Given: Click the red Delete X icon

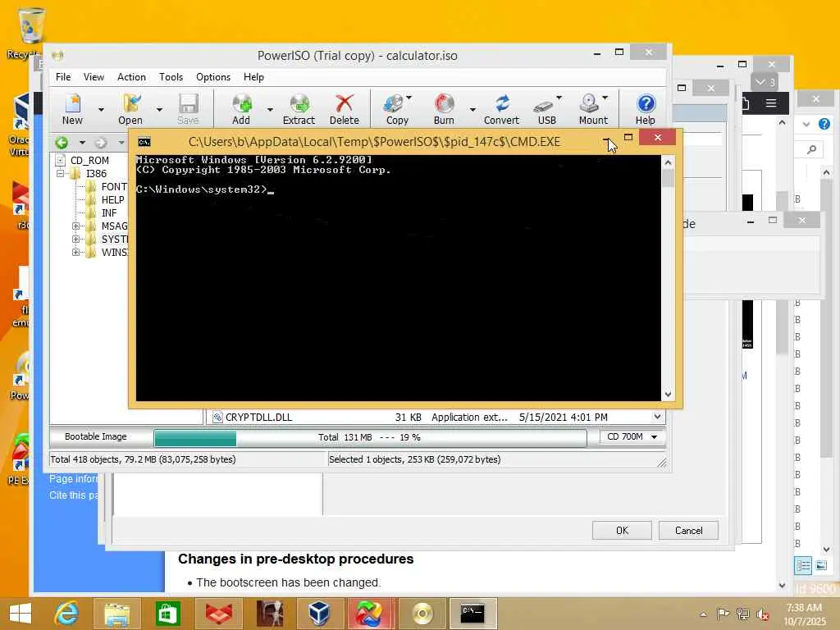Looking at the screenshot, I should click(x=344, y=103).
